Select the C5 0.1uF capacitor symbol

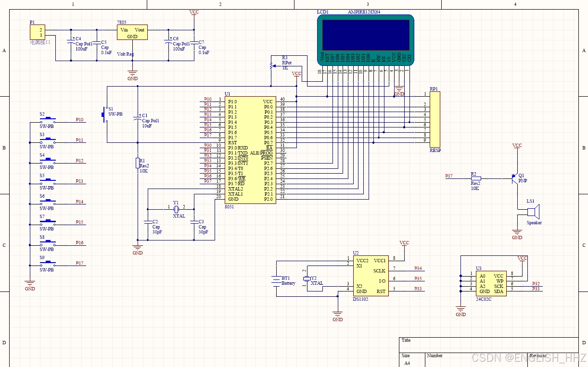(97, 42)
